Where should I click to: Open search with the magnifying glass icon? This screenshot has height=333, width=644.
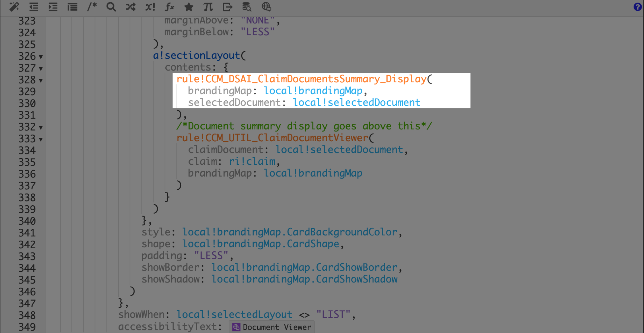111,7
